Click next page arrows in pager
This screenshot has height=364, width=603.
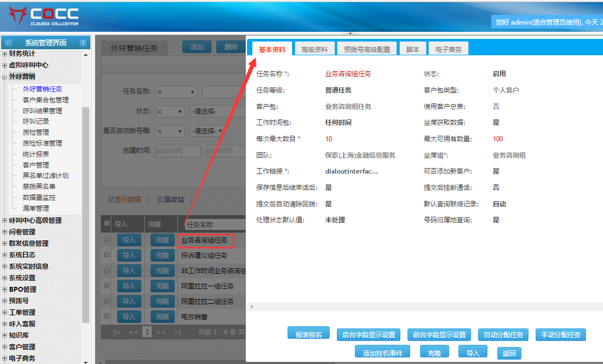161,332
